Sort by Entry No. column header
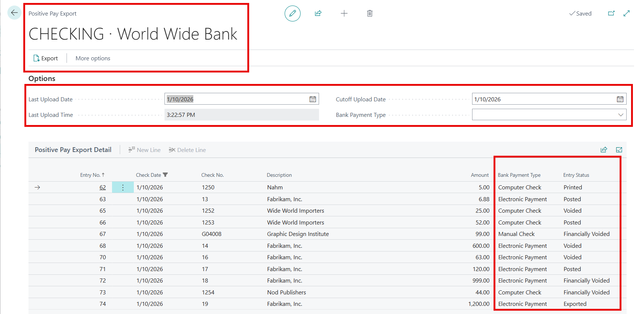Viewport: 644px width, 314px height. click(x=92, y=175)
